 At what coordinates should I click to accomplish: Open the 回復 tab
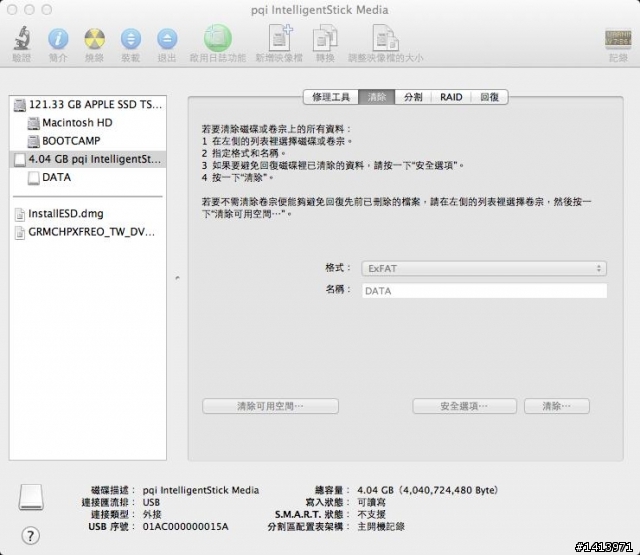tap(489, 97)
